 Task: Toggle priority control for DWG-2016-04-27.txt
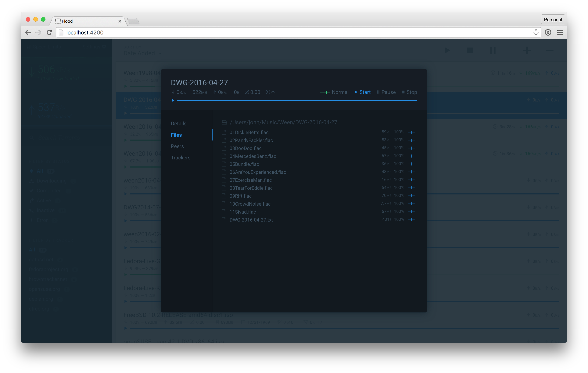pos(412,220)
